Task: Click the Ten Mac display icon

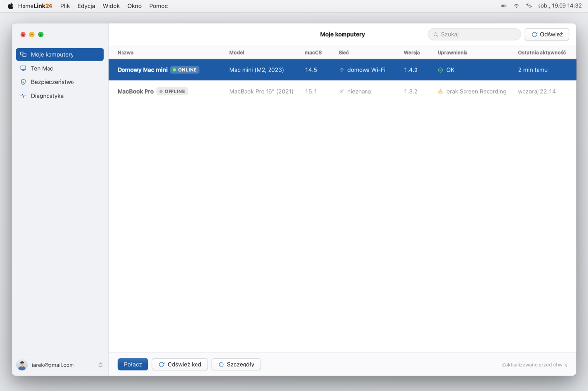Action: pyautogui.click(x=23, y=68)
